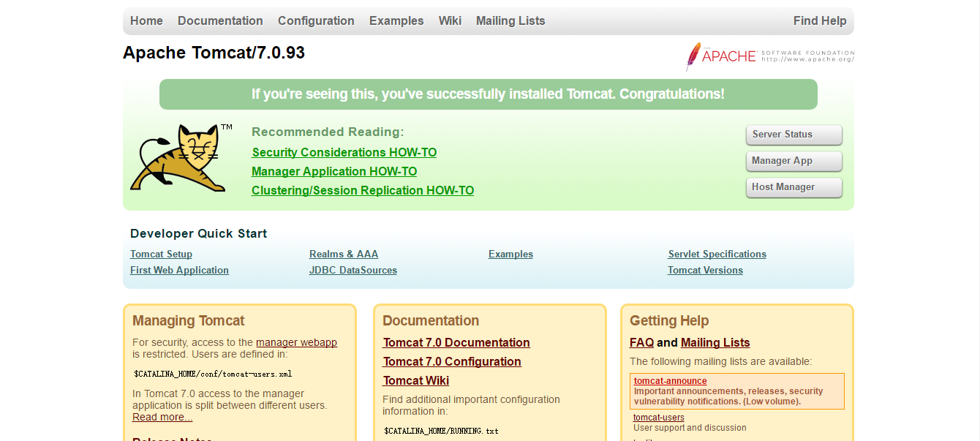Click the congratulations banner message
This screenshot has width=980, height=441.
tap(488, 94)
